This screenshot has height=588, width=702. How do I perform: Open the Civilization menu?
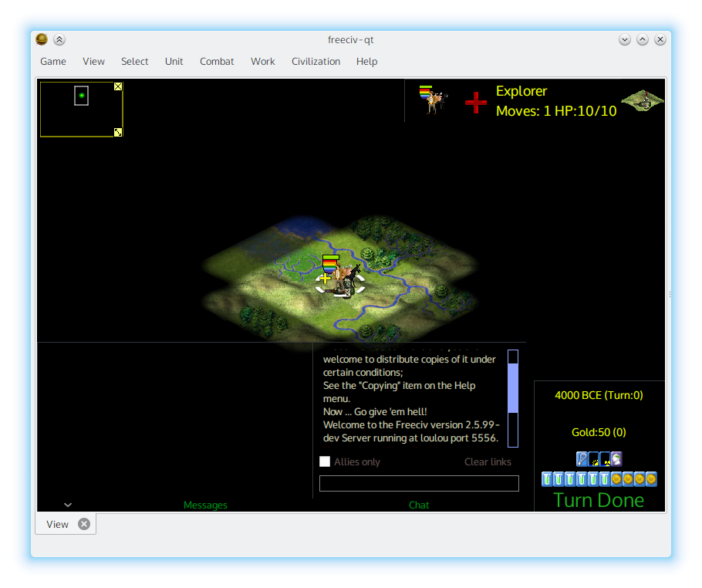[x=316, y=61]
